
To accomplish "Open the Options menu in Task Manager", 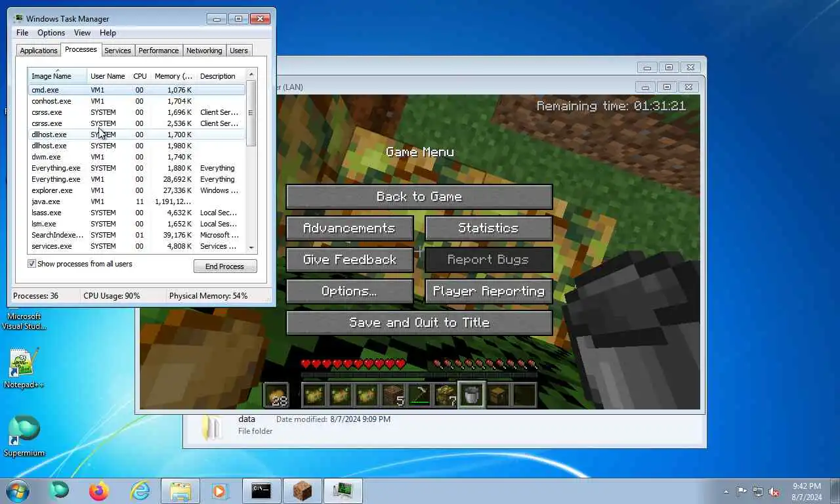I will [51, 33].
